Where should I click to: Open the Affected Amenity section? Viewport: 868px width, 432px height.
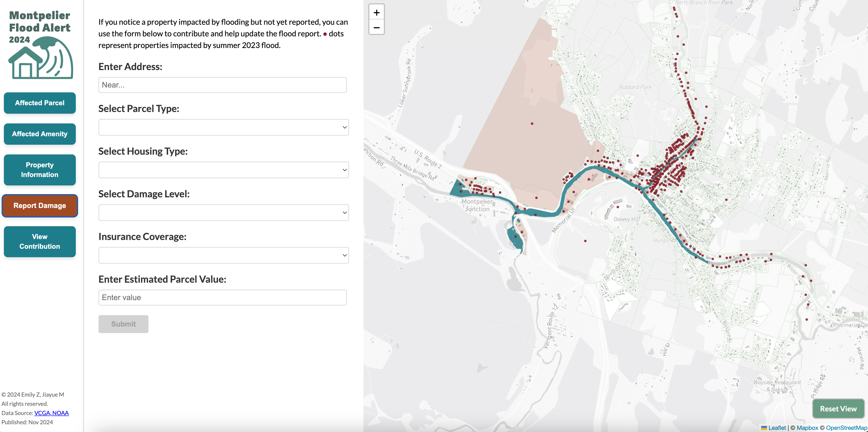(40, 134)
